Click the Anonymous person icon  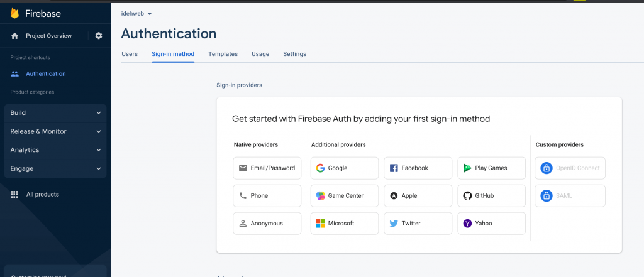pyautogui.click(x=243, y=223)
